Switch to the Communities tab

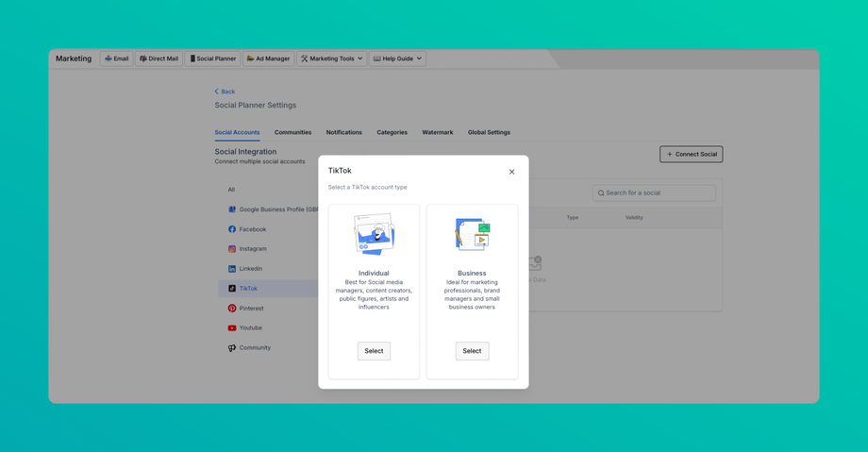292,132
